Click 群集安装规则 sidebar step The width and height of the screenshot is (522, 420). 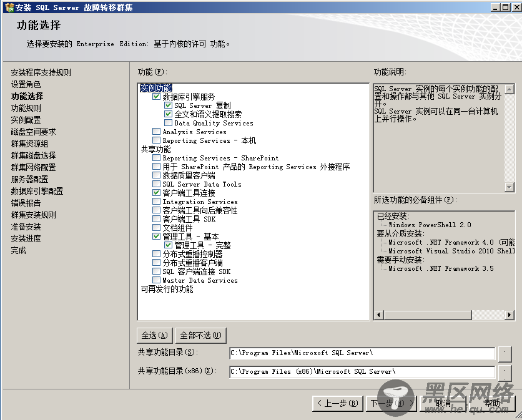click(33, 215)
